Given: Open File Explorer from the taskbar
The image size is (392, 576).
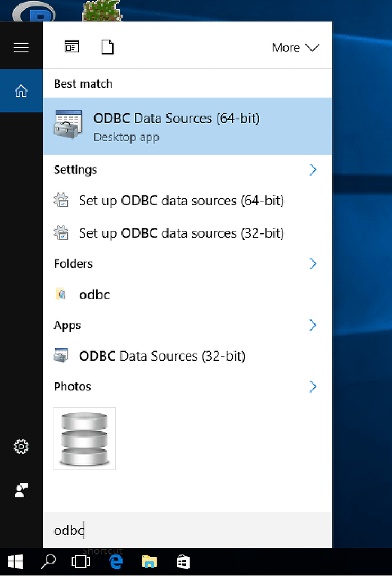Looking at the screenshot, I should (x=149, y=561).
